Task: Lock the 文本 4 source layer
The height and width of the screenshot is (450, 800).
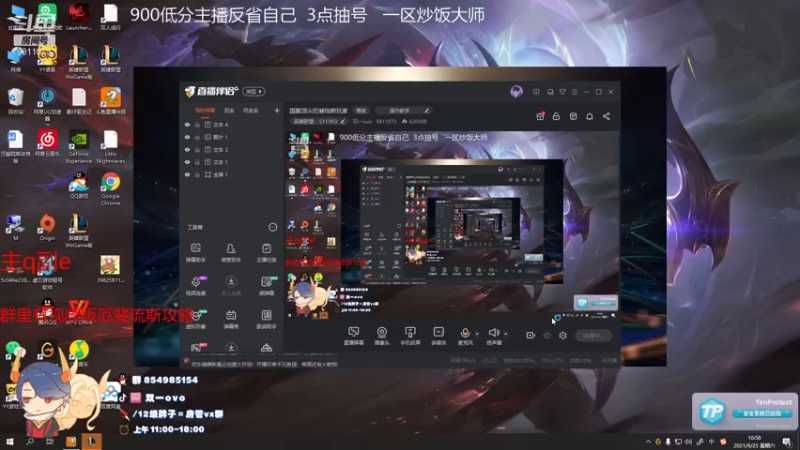Action: 197,124
